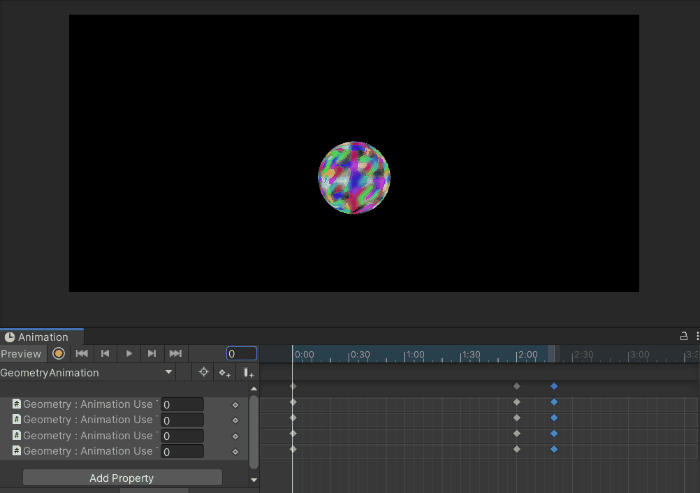This screenshot has height=493, width=700.
Task: Click fourth property row's keyframe at 2:00
Action: click(517, 449)
